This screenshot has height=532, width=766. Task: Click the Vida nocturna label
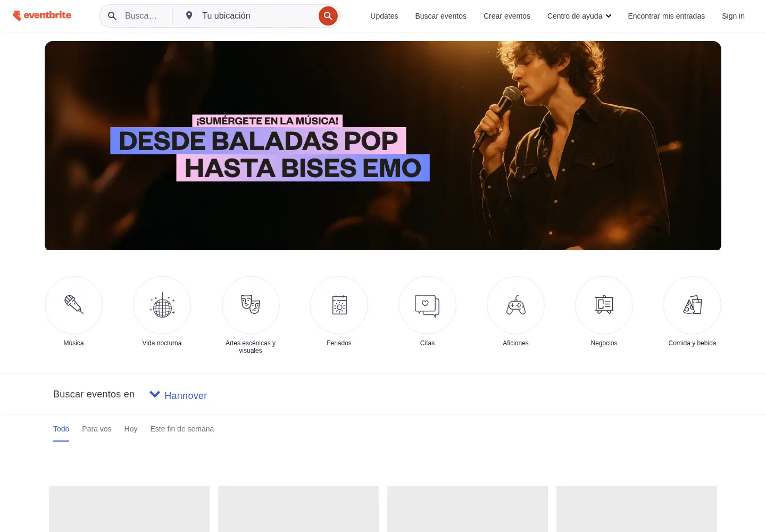tap(162, 343)
